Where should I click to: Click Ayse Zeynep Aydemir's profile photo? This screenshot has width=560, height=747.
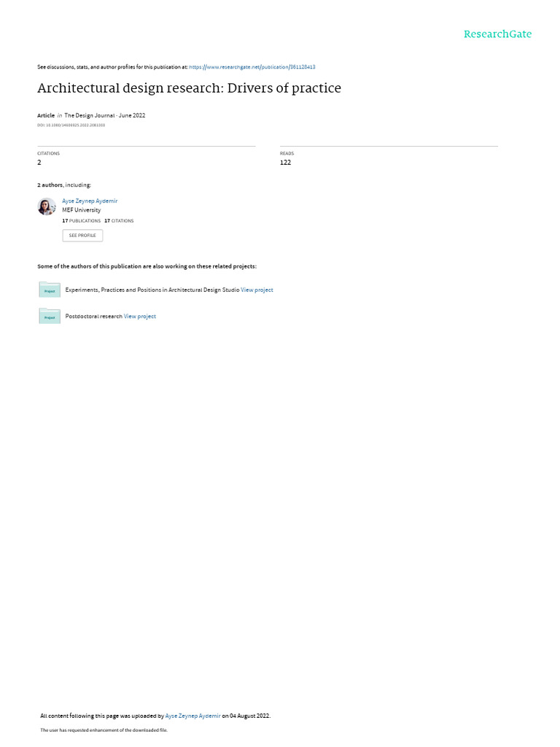click(47, 206)
